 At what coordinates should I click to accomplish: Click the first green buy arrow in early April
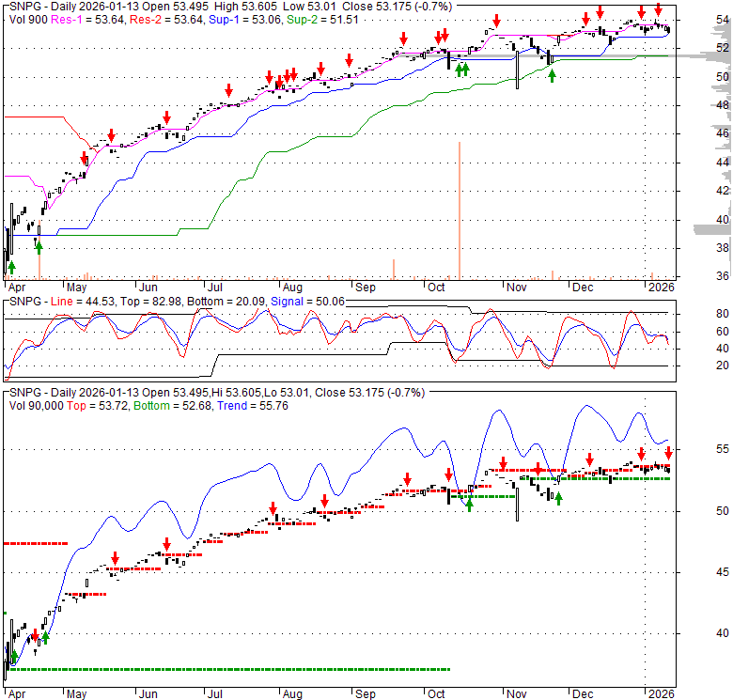(x=11, y=268)
